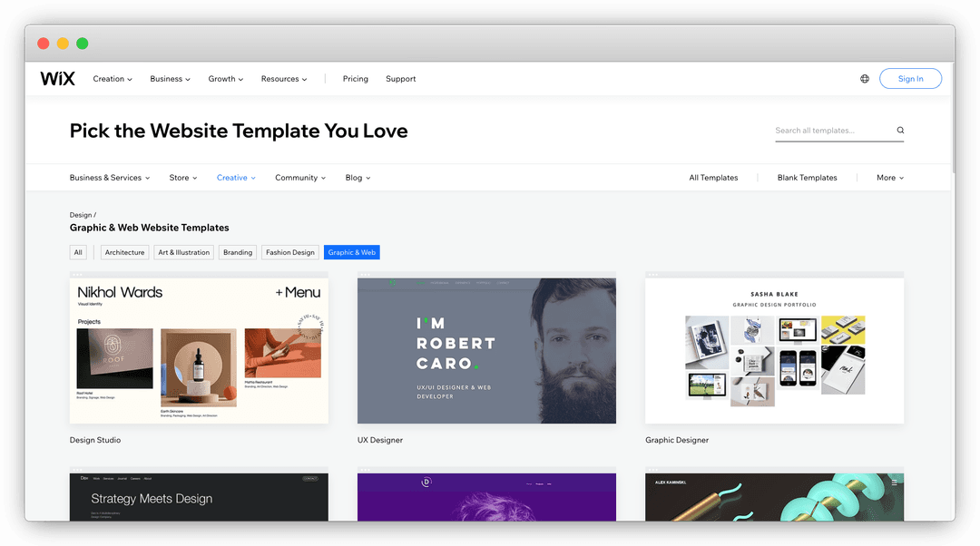Image resolution: width=980 pixels, height=546 pixels.
Task: Click the Design breadcrumb link
Action: click(x=81, y=215)
